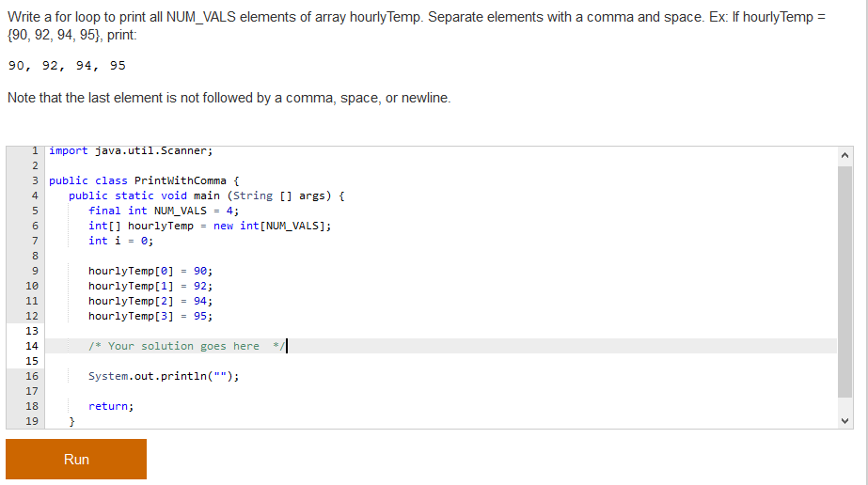Click the scrollbar down arrow in code editor
Viewport: 868px width, 485px height.
pos(844,421)
